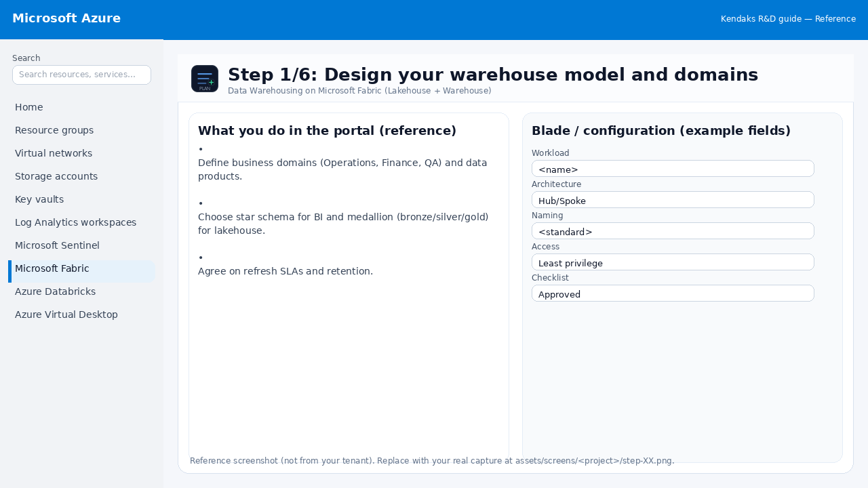Image resolution: width=868 pixels, height=488 pixels.
Task: Select the Microsoft Fabric sidebar item
Action: pos(81,271)
